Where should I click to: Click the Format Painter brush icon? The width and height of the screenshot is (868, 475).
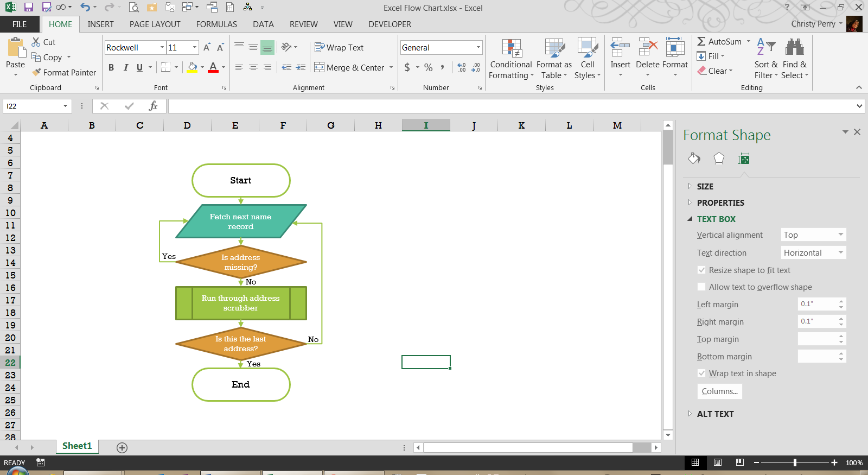(x=36, y=72)
